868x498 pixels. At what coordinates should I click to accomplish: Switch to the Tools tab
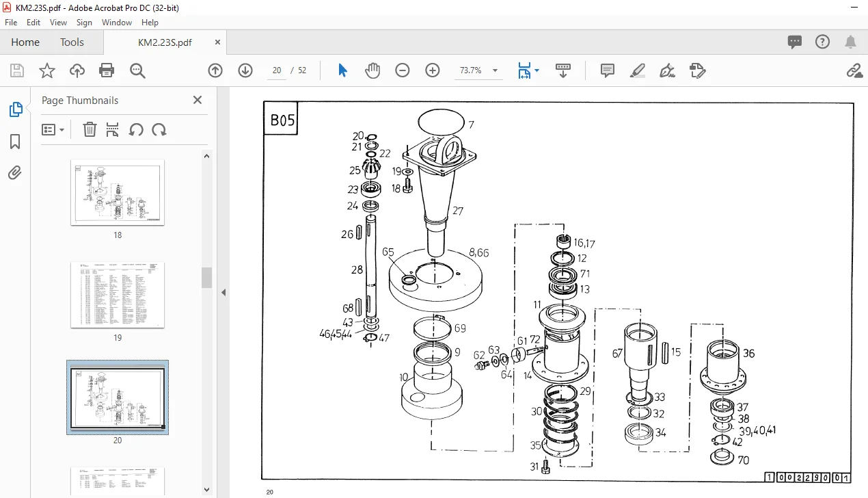[72, 42]
